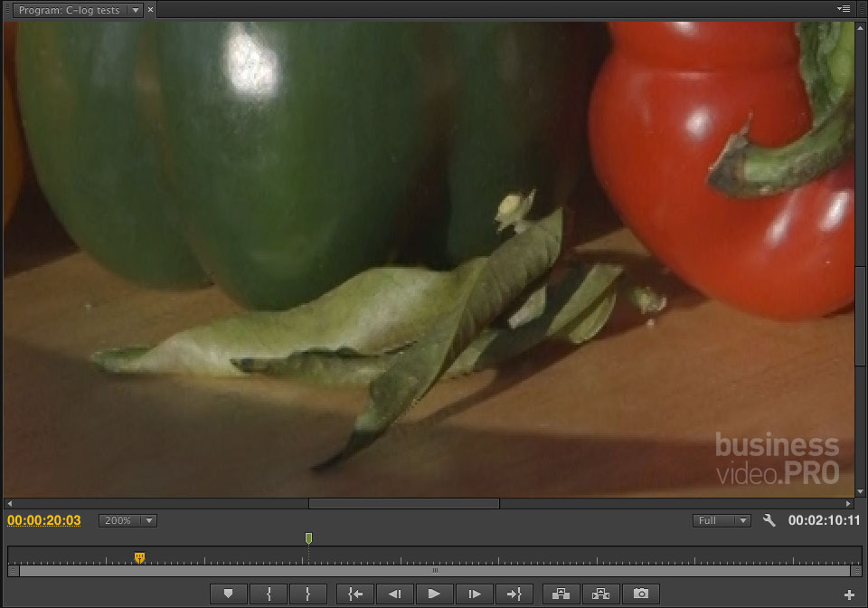
Task: Open the panel flyout menu
Action: point(844,9)
